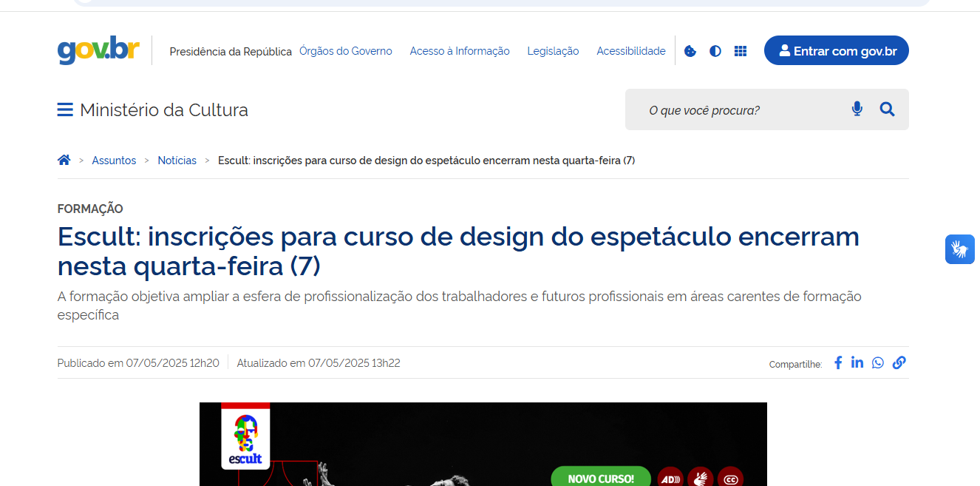Image resolution: width=980 pixels, height=486 pixels.
Task: Toggle high contrast mode icon
Action: (x=715, y=51)
